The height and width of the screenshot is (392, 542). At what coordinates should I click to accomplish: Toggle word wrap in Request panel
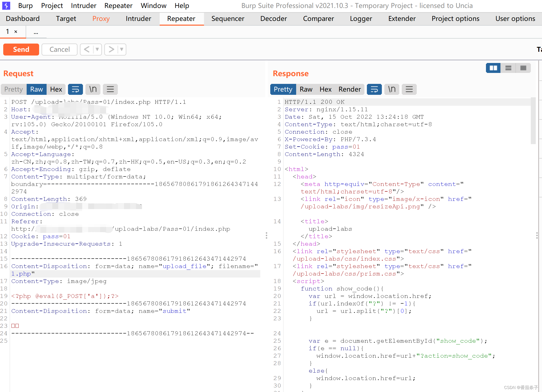point(75,89)
